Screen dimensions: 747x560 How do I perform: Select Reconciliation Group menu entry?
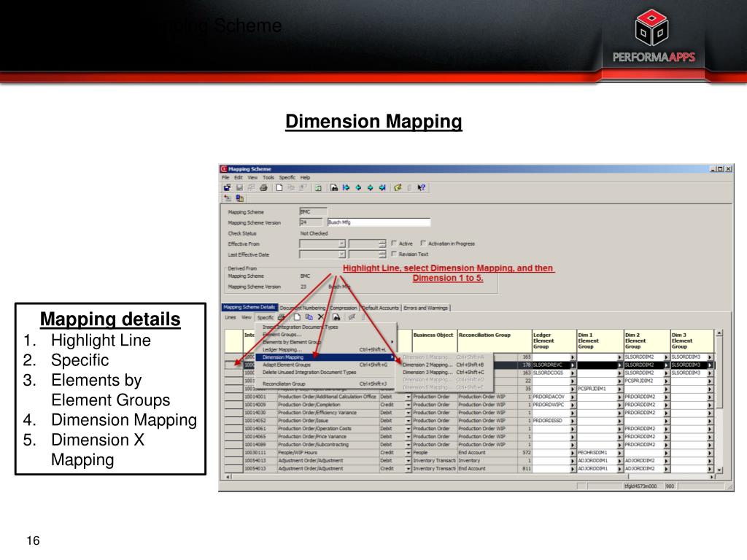click(326, 384)
